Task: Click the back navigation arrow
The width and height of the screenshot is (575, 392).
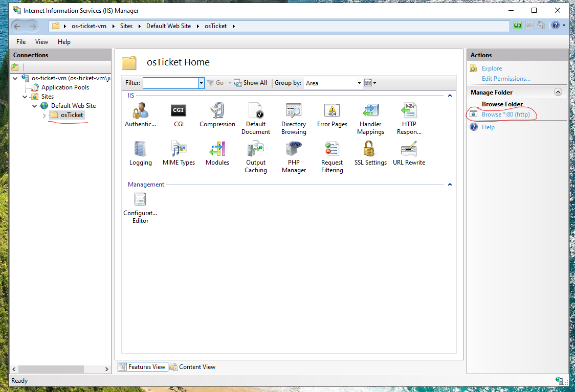Action: [17, 26]
